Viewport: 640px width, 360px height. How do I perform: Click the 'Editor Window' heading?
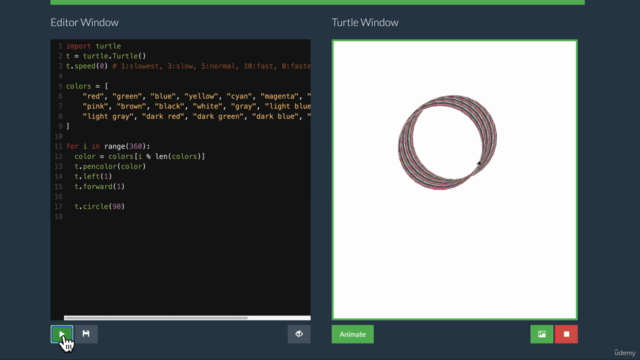(84, 22)
